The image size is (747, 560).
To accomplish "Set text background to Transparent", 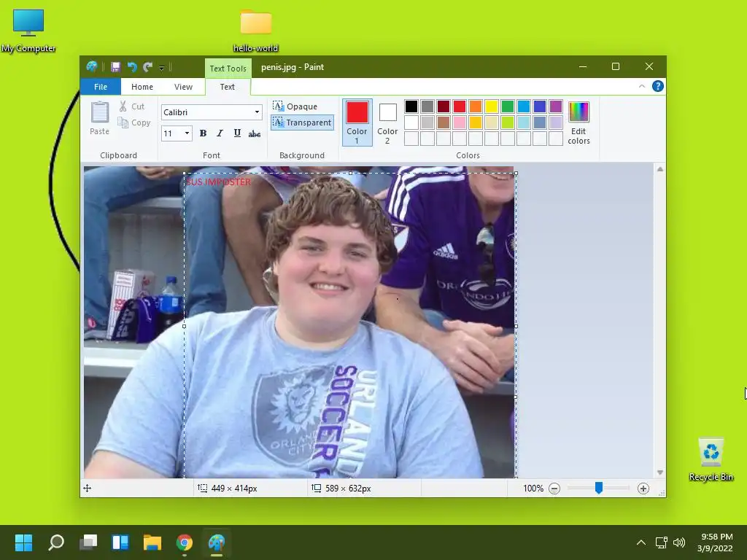I will (302, 122).
